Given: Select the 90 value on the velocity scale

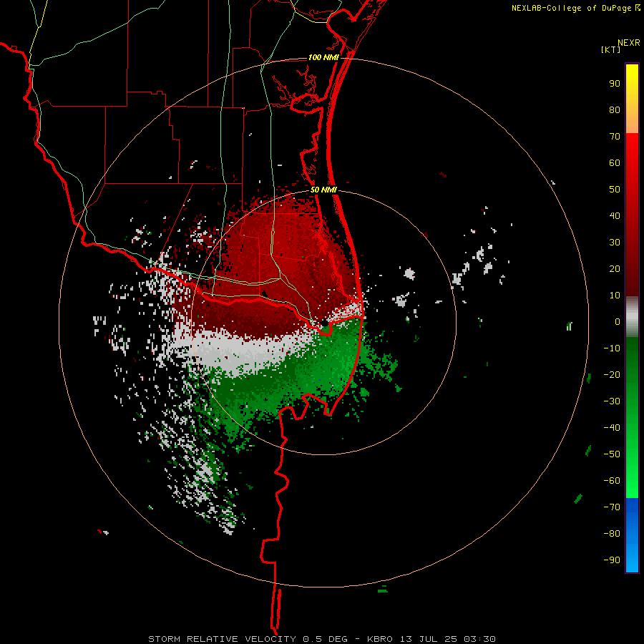Looking at the screenshot, I should (x=615, y=84).
